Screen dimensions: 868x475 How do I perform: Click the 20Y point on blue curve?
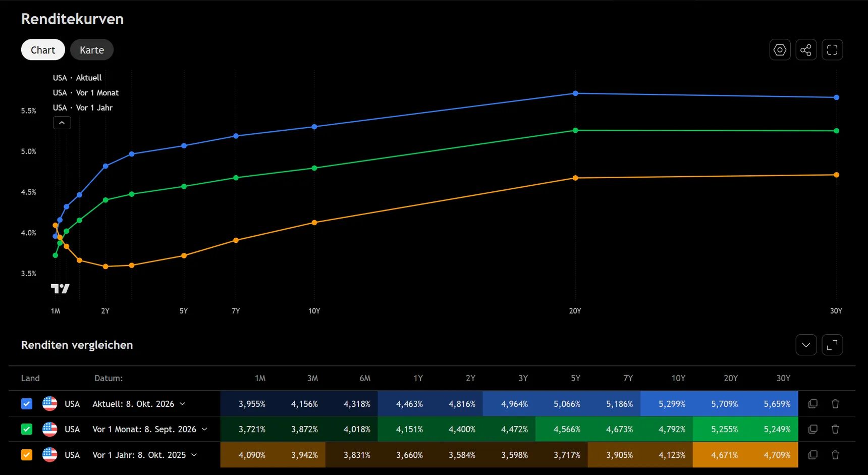pyautogui.click(x=575, y=93)
